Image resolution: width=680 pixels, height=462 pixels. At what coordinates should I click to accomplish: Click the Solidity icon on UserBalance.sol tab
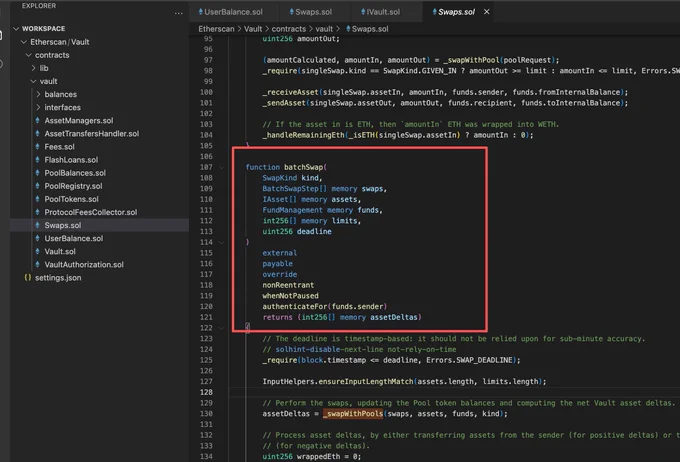click(200, 12)
